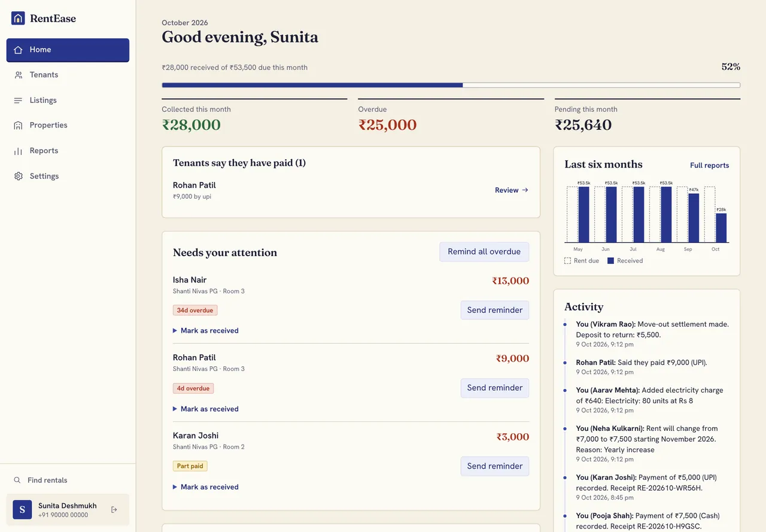
Task: Click the rent collection progress bar
Action: click(x=451, y=86)
